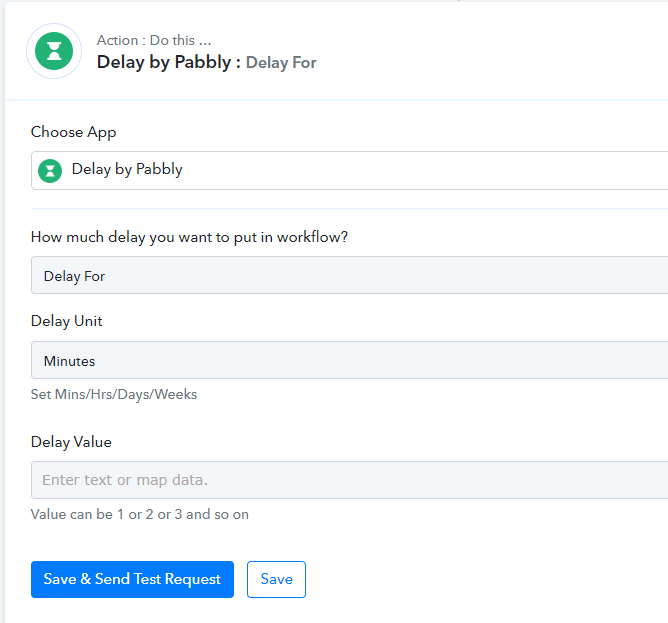Click the Choose App label
668x623 pixels.
click(x=73, y=132)
